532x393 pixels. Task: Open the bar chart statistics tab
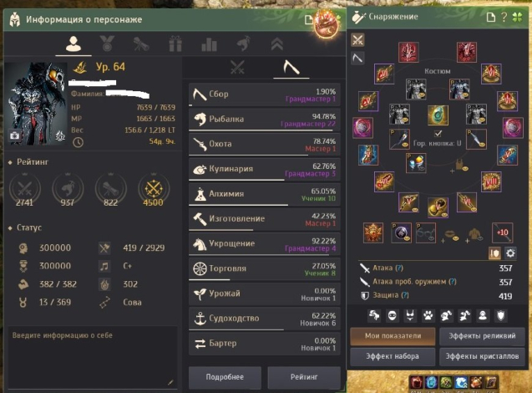click(209, 44)
